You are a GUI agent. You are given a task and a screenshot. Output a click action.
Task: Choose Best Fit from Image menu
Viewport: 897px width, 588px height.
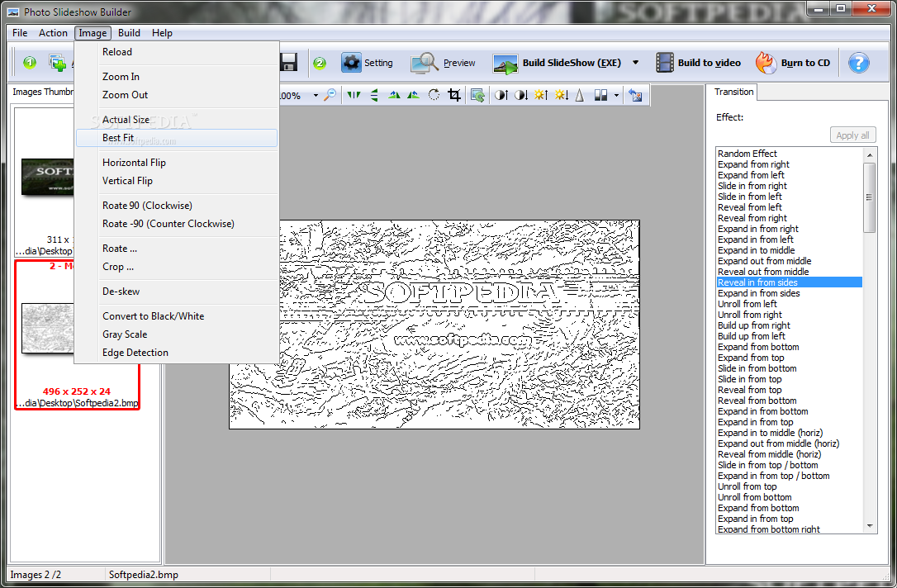pyautogui.click(x=177, y=138)
